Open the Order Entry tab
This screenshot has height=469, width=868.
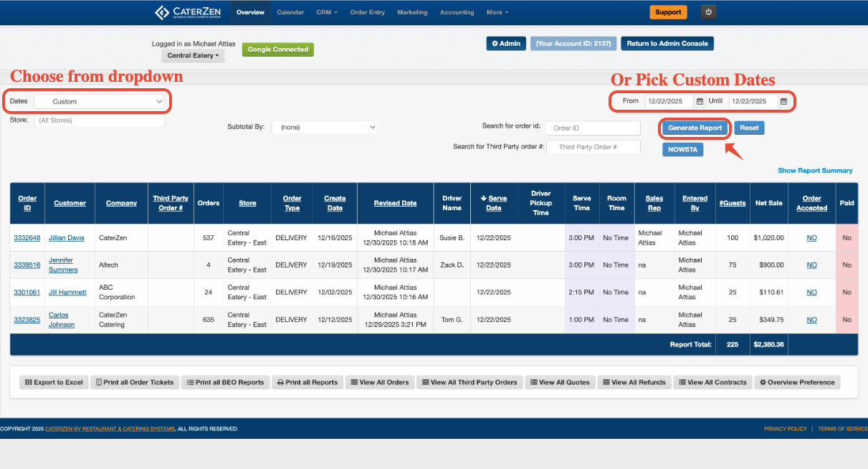pyautogui.click(x=367, y=12)
